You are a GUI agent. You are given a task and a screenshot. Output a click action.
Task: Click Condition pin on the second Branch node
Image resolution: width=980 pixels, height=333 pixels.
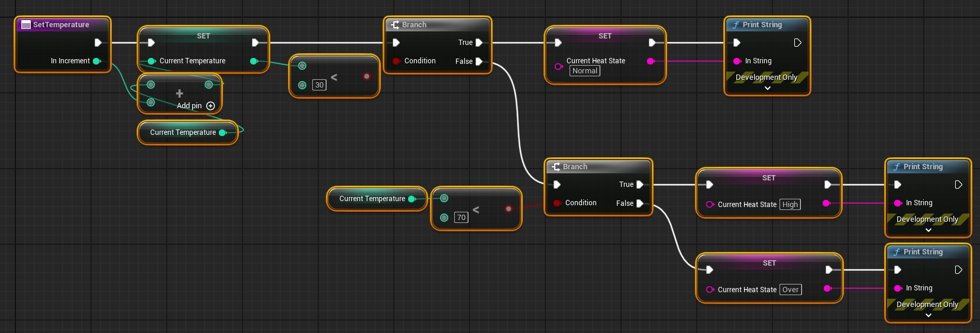[x=557, y=203]
